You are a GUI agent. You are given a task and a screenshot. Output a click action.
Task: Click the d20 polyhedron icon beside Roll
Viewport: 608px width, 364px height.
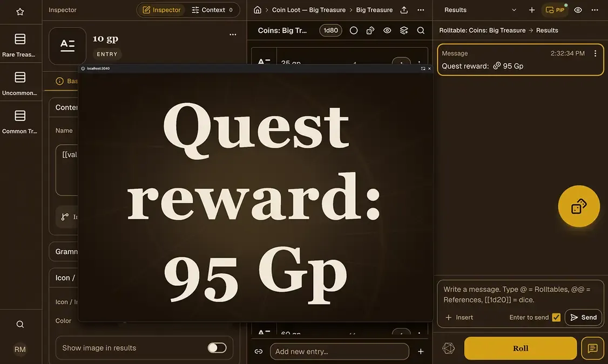pyautogui.click(x=449, y=348)
